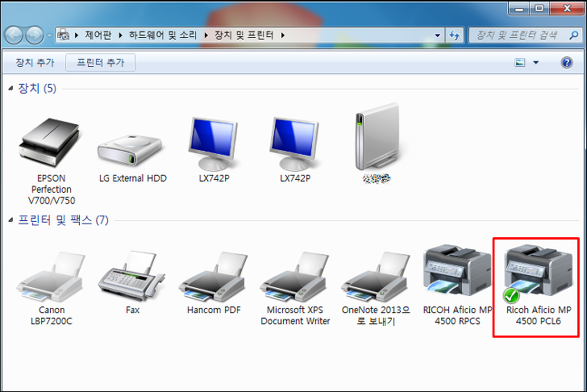Click the address bar refresh icon

[x=455, y=35]
